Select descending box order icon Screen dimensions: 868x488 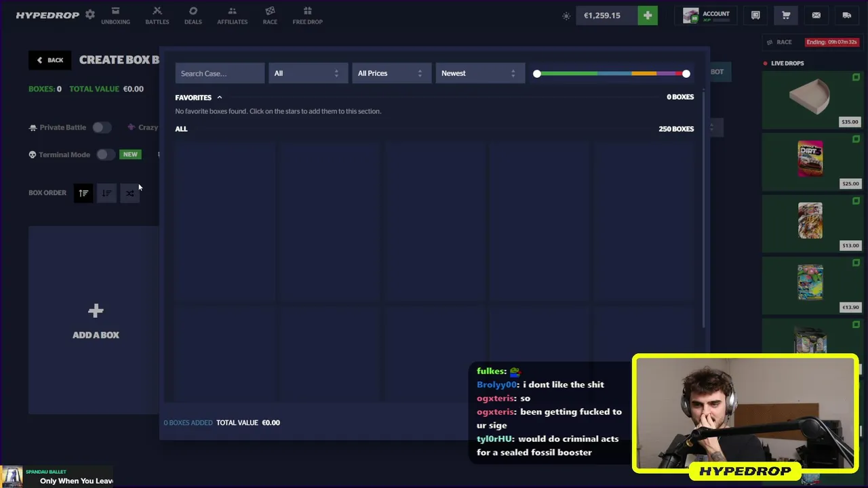[106, 193]
